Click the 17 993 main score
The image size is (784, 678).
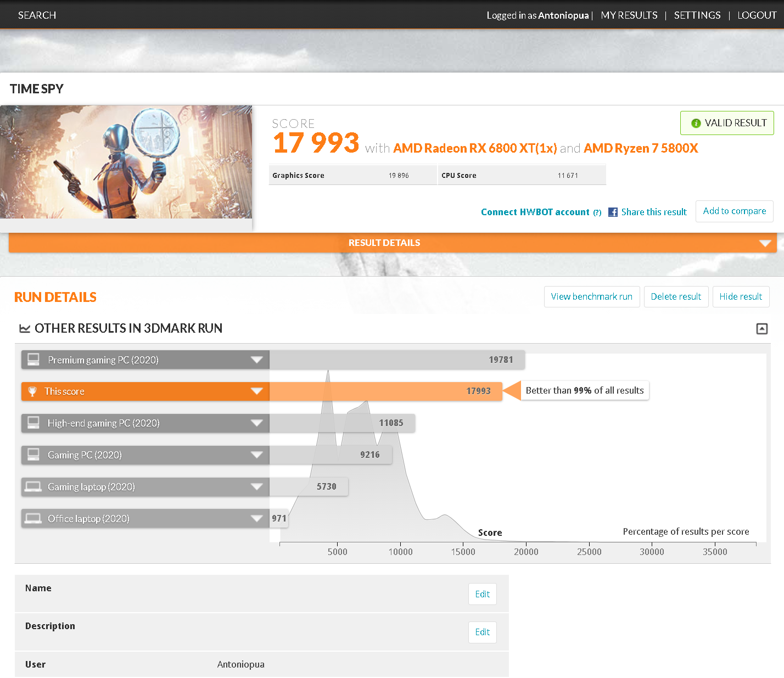316,143
